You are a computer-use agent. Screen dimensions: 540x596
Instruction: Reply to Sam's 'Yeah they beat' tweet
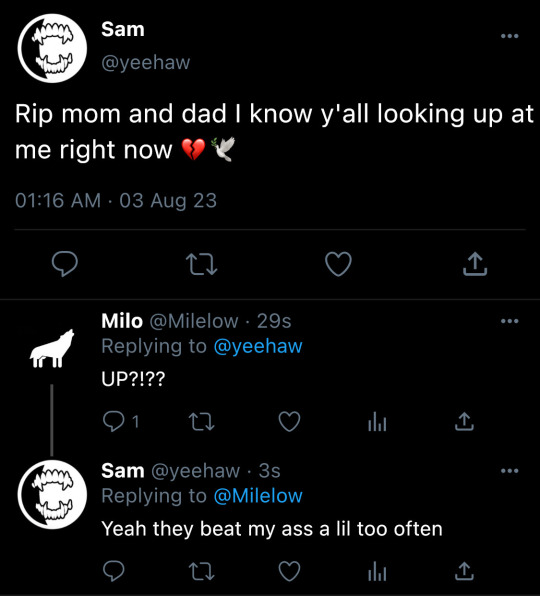[x=114, y=571]
